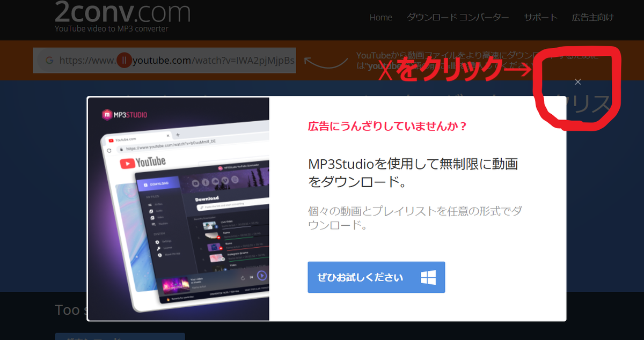Click the 広告にうんざりしていませんか？ heading
The width and height of the screenshot is (644, 340).
(387, 127)
